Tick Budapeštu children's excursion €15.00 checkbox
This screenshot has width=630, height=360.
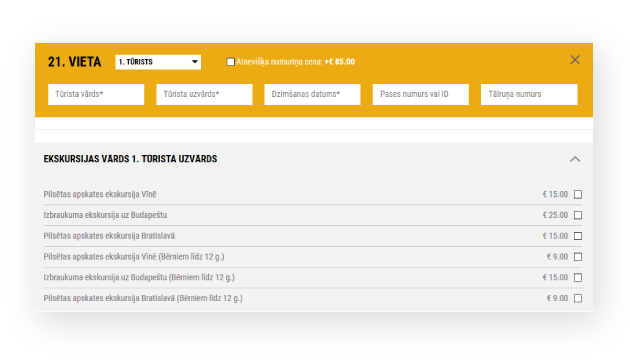(x=578, y=278)
